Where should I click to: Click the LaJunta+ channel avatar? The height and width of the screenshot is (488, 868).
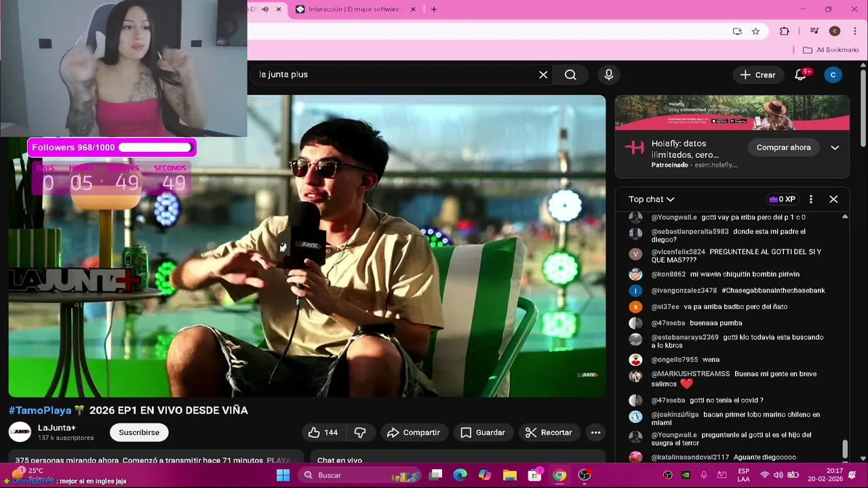[x=20, y=432]
